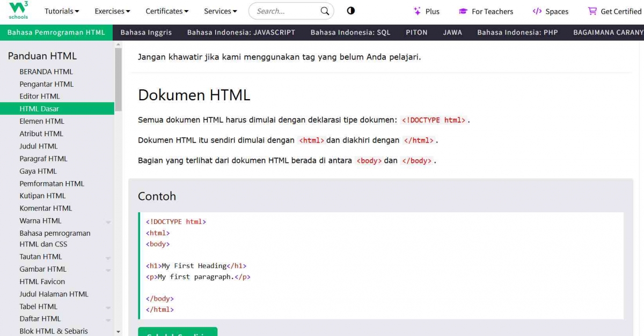Click the search magnifier icon
644x336 pixels.
[324, 11]
